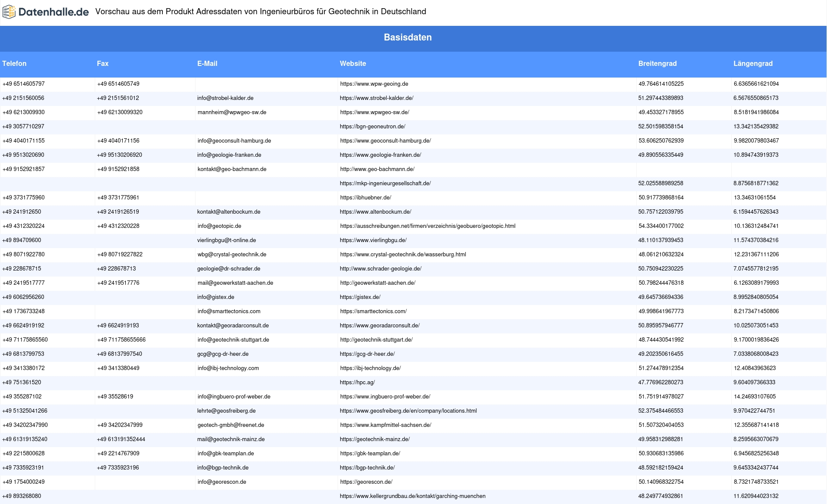Select https://smarttectonics.com/ website cell
Screen dimensions: 827x504
pyautogui.click(x=373, y=311)
